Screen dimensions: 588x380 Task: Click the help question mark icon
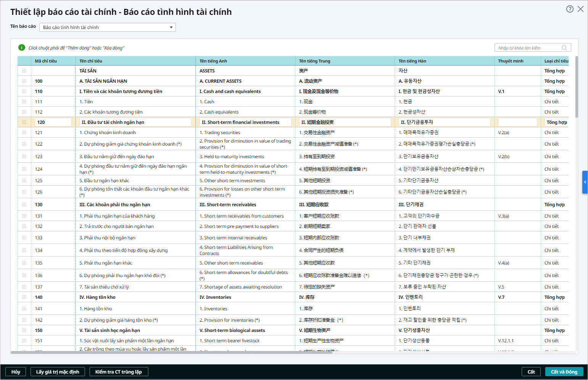570,9
